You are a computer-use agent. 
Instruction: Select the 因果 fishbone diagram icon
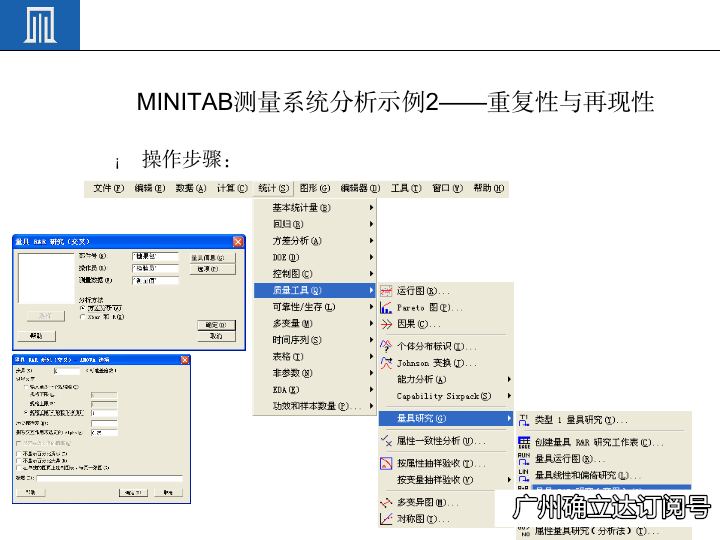(x=386, y=324)
